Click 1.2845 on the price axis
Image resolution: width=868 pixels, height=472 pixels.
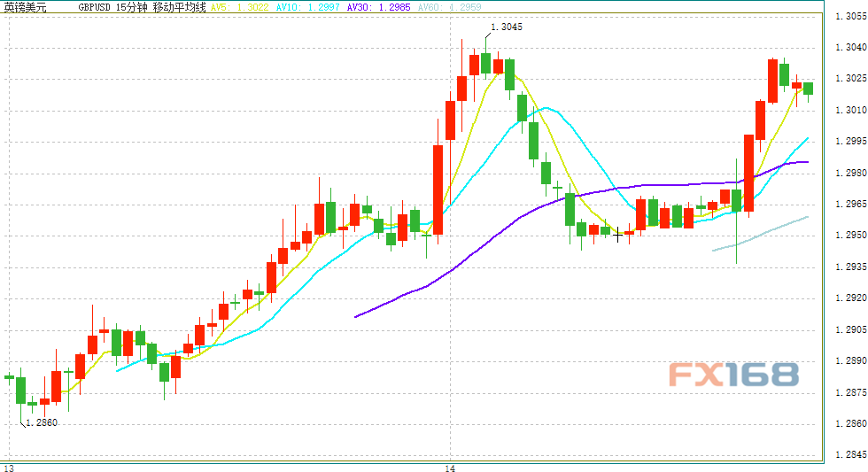point(850,454)
